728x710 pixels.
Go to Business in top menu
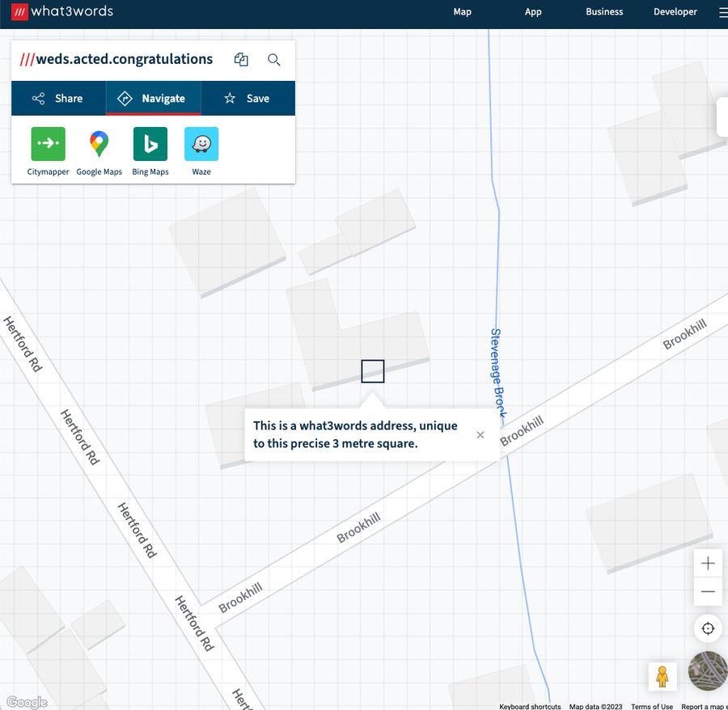(604, 12)
